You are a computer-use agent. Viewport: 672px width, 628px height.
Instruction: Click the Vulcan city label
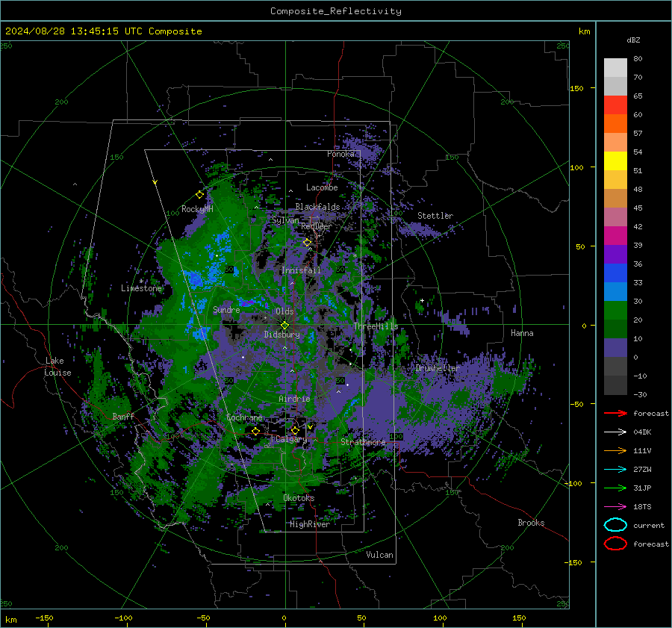point(380,555)
